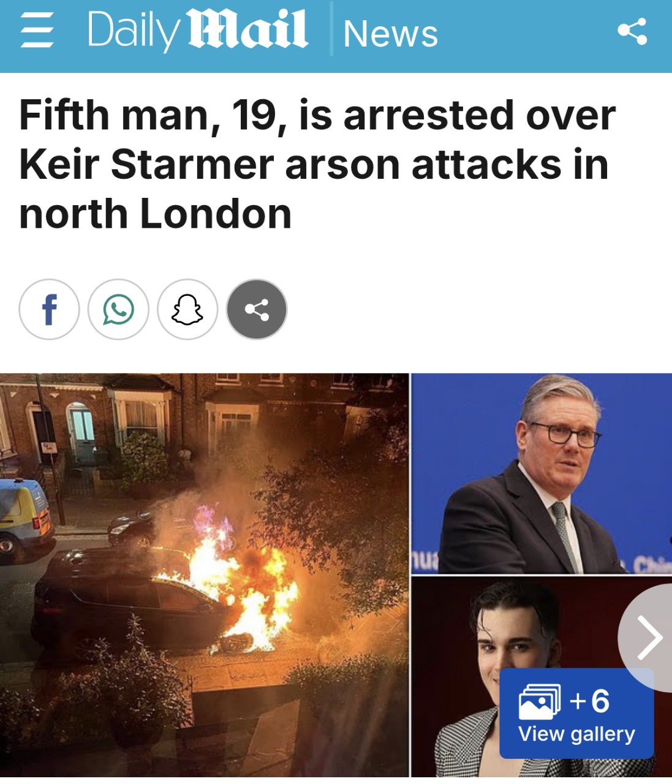This screenshot has height=784, width=672.
Task: Share article on Snapchat
Action: coord(187,310)
